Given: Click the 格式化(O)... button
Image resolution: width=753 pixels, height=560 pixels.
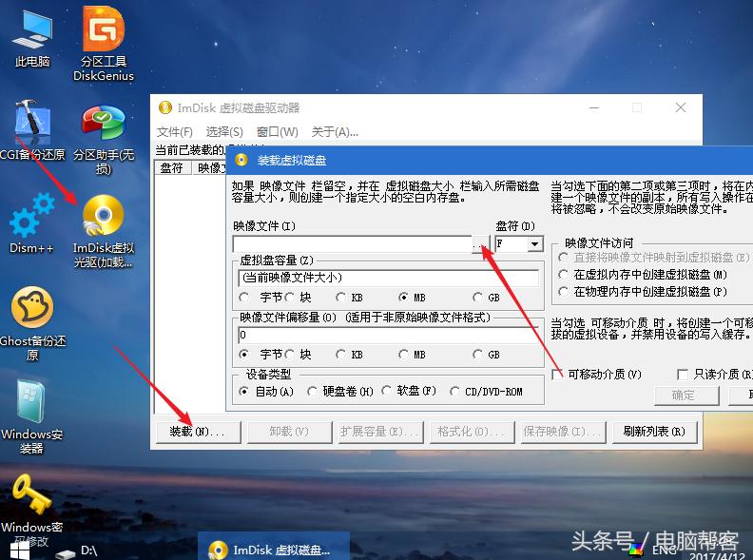Looking at the screenshot, I should (x=473, y=432).
